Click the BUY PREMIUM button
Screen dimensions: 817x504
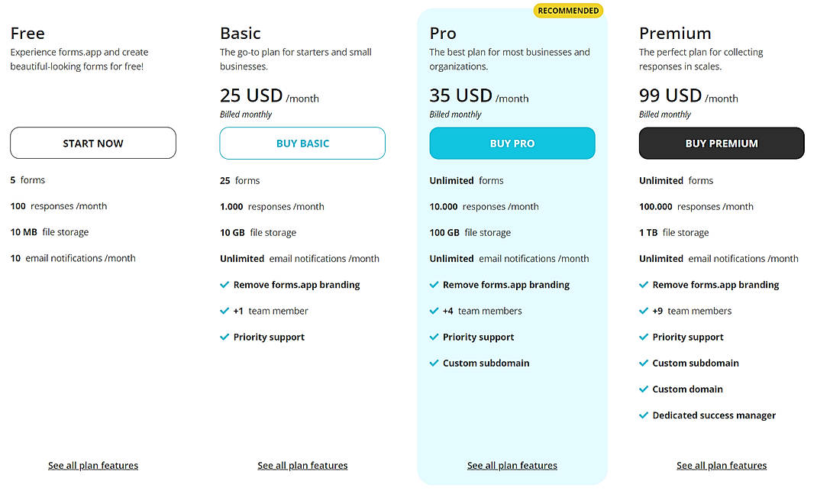click(721, 143)
